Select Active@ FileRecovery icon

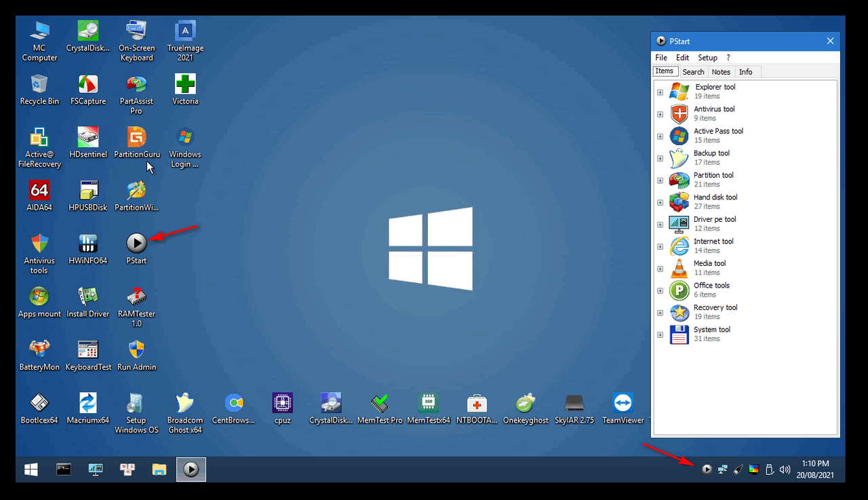pos(39,147)
